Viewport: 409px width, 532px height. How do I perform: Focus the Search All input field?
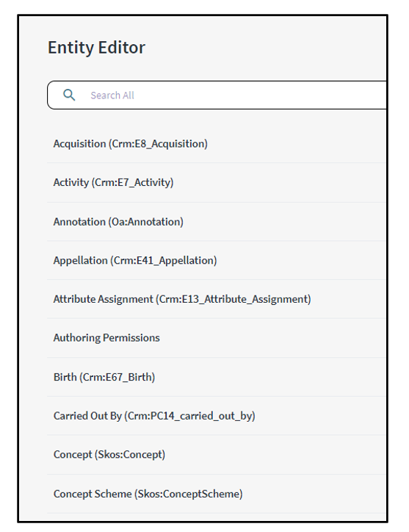pyautogui.click(x=217, y=95)
